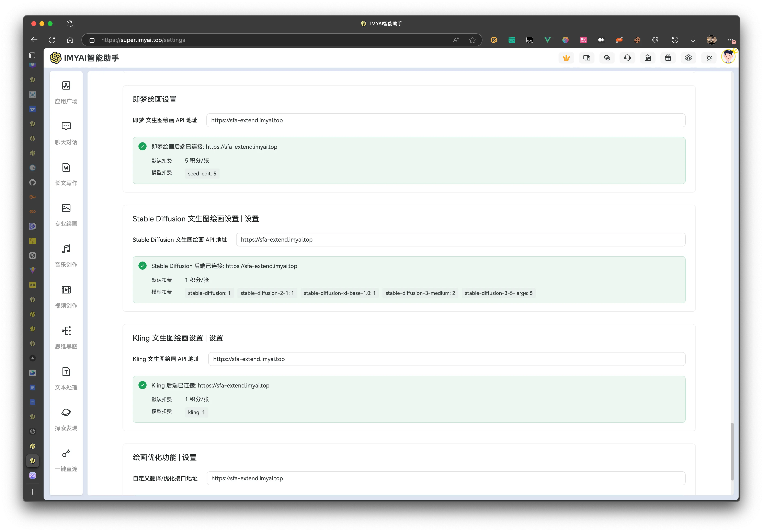The width and height of the screenshot is (763, 532).
Task: Edit 自定义翻译/优化接口地址 field
Action: (x=446, y=478)
